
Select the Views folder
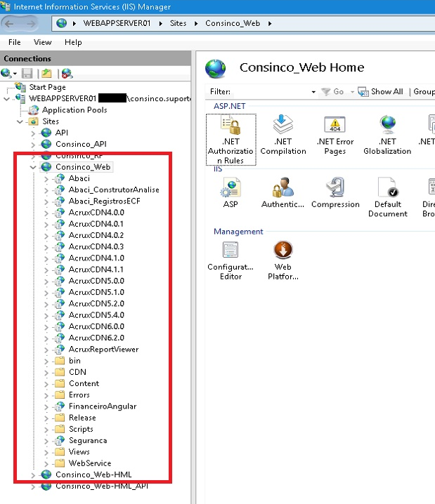[79, 452]
